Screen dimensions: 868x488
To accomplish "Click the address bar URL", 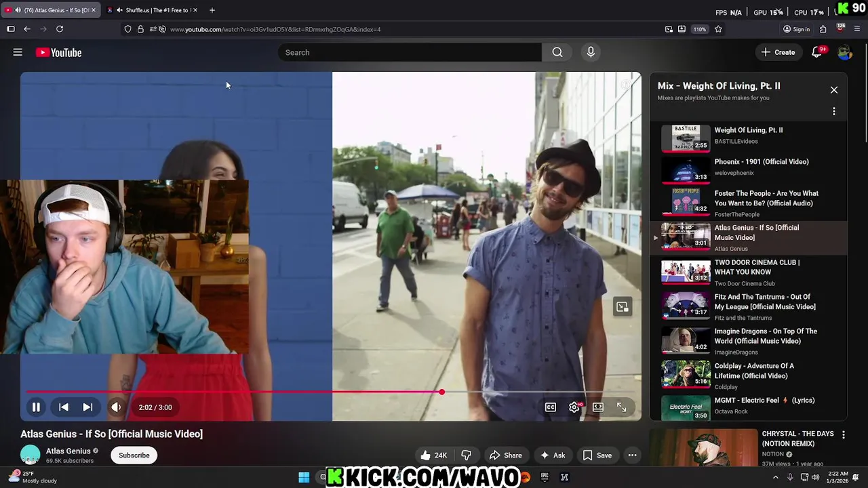I will point(275,29).
